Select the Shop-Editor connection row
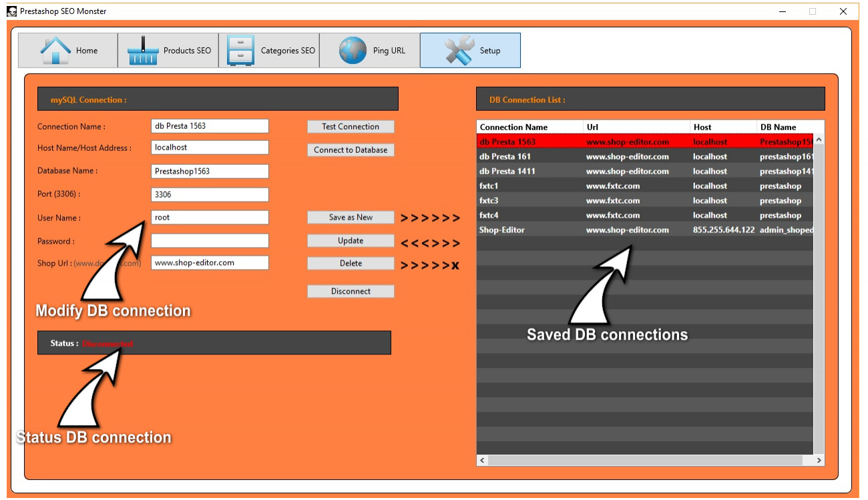868x500 pixels. coord(645,230)
